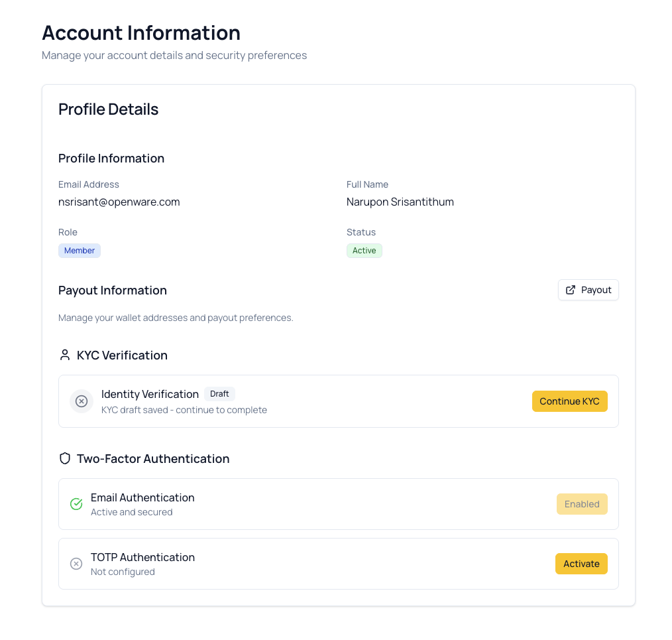Click the person icon beside KYC Verification
Screen dimensions: 672x640
64,355
